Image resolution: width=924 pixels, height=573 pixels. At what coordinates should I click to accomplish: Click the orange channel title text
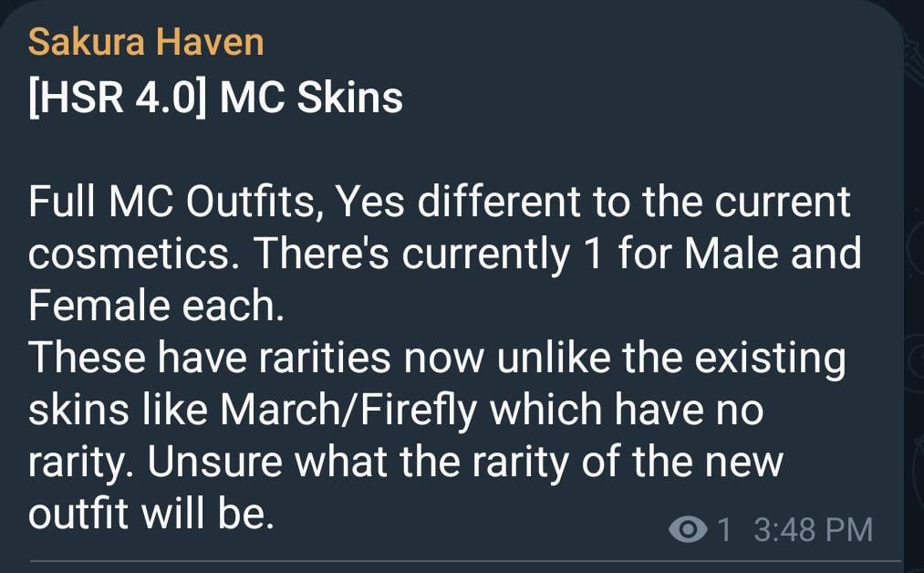pos(144,40)
